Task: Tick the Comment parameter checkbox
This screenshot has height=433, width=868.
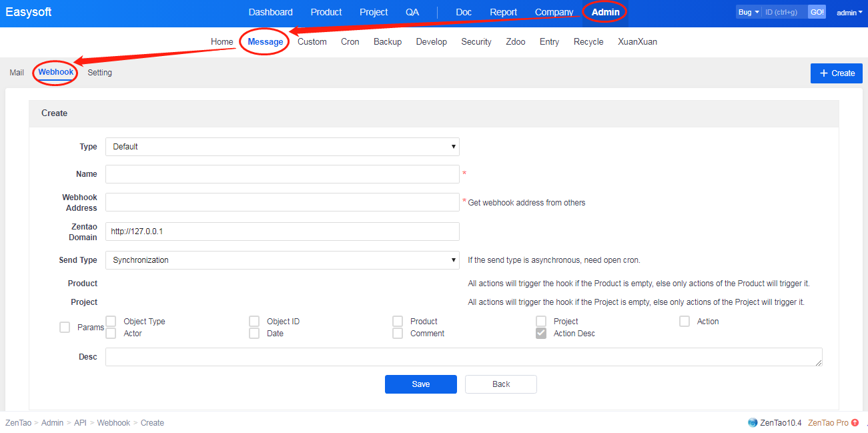Action: click(398, 334)
